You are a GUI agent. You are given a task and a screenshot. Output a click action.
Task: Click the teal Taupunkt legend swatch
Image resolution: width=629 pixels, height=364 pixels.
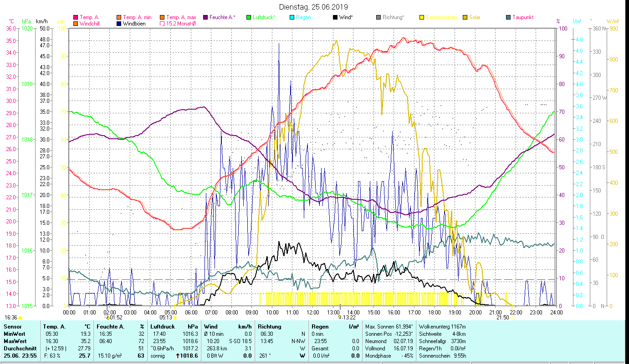508,18
